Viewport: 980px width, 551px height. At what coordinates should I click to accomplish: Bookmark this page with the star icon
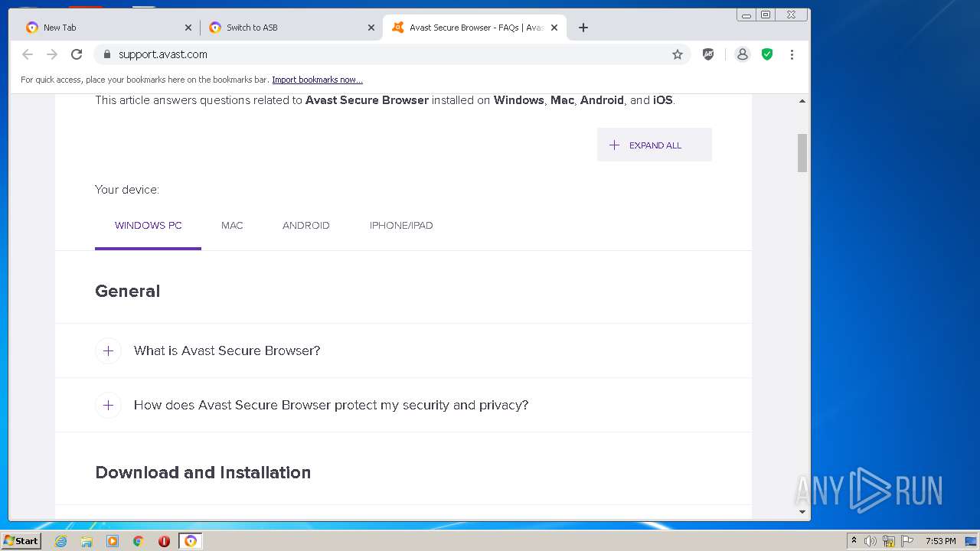(x=678, y=54)
